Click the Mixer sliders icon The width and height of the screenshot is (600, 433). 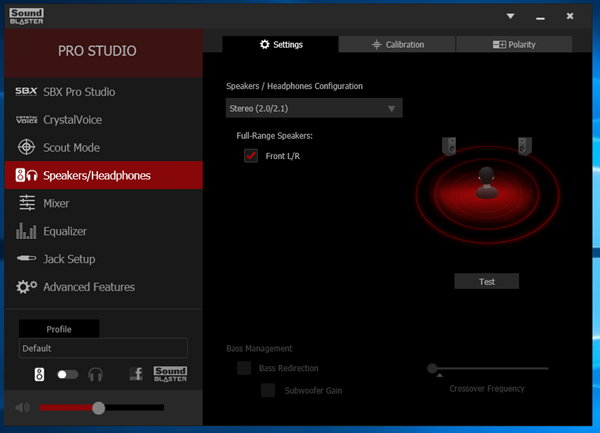(27, 203)
